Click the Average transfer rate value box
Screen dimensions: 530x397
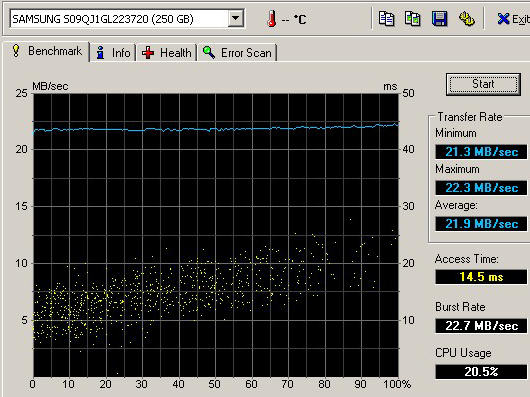481,224
